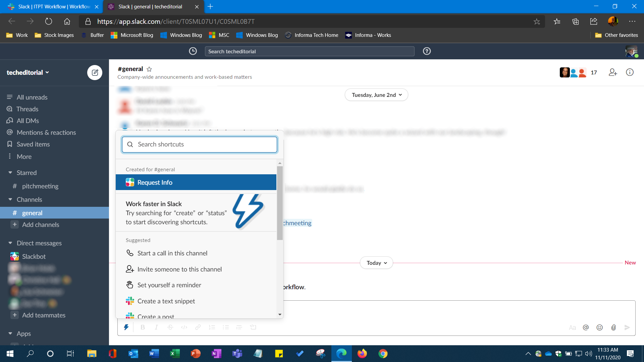Viewport: 644px width, 362px height.
Task: Click the attach file paperclip icon
Action: [613, 327]
